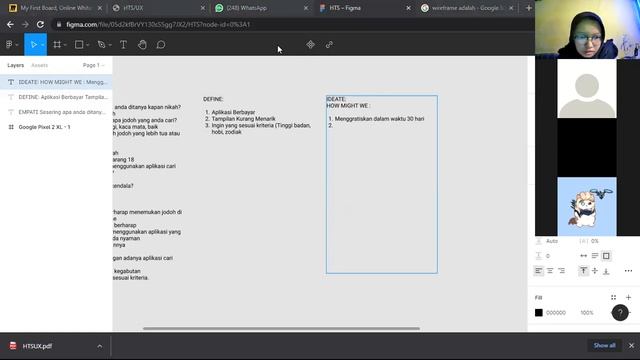Go forward in browser history

25,24
